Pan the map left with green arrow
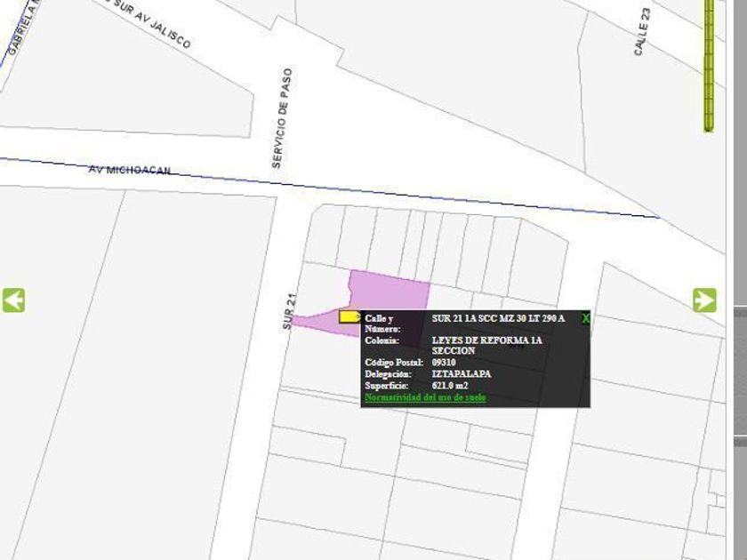The width and height of the screenshot is (747, 560). click(x=13, y=300)
